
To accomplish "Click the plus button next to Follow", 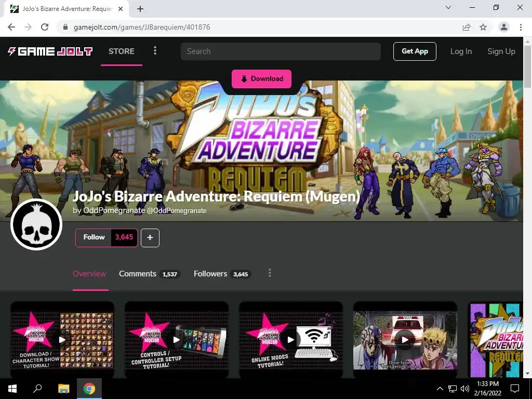I will (x=150, y=237).
